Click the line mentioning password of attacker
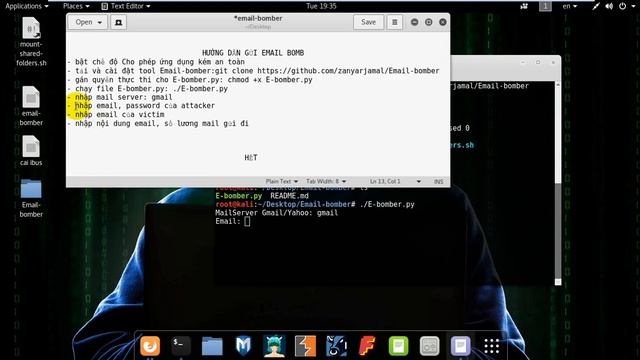Image resolution: width=640 pixels, height=360 pixels. click(141, 106)
